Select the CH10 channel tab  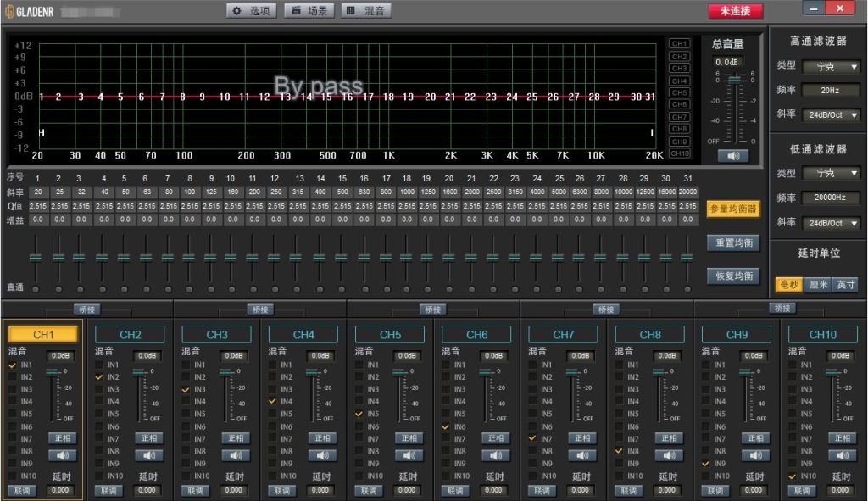point(822,334)
